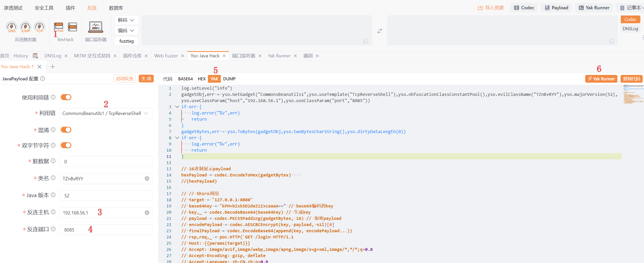Select the DNSLog side option
The image size is (644, 263).
click(x=630, y=29)
